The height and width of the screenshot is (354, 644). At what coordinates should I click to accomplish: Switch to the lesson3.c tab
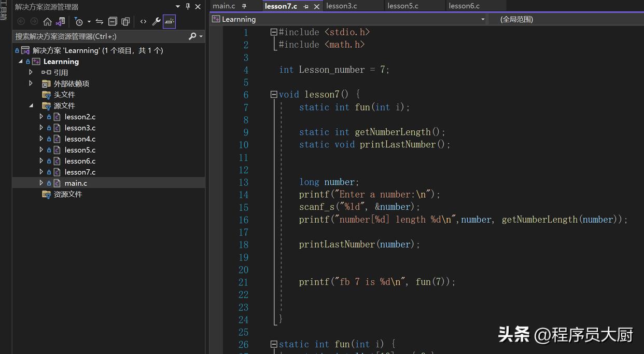(341, 6)
